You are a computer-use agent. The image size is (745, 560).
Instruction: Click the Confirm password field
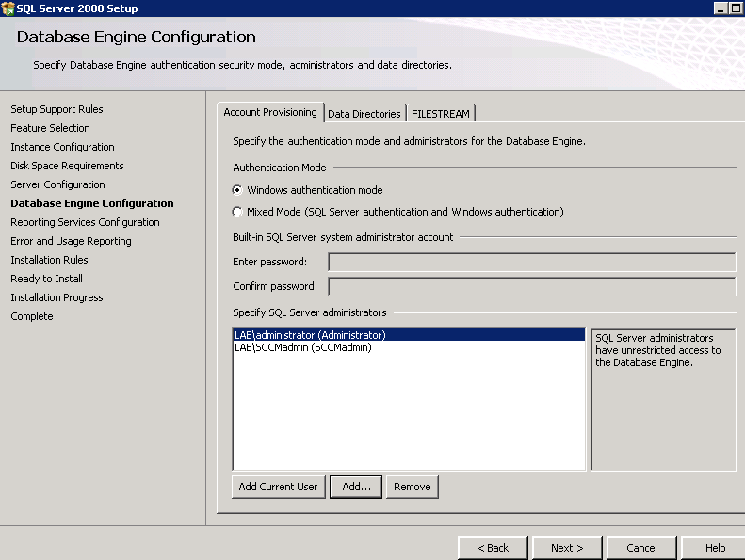click(x=531, y=286)
